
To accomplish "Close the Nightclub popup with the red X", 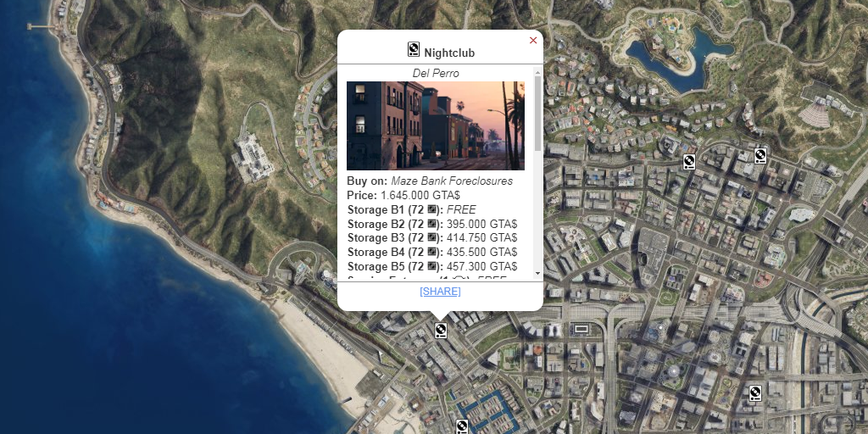I will (x=533, y=41).
